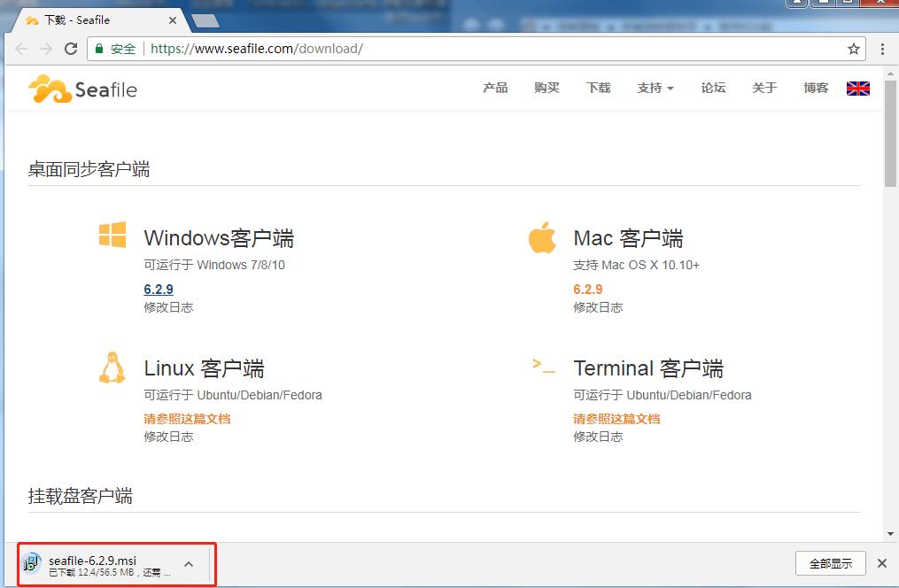This screenshot has height=588, width=899.
Task: Reload the page with the refresh icon
Action: coord(71,49)
